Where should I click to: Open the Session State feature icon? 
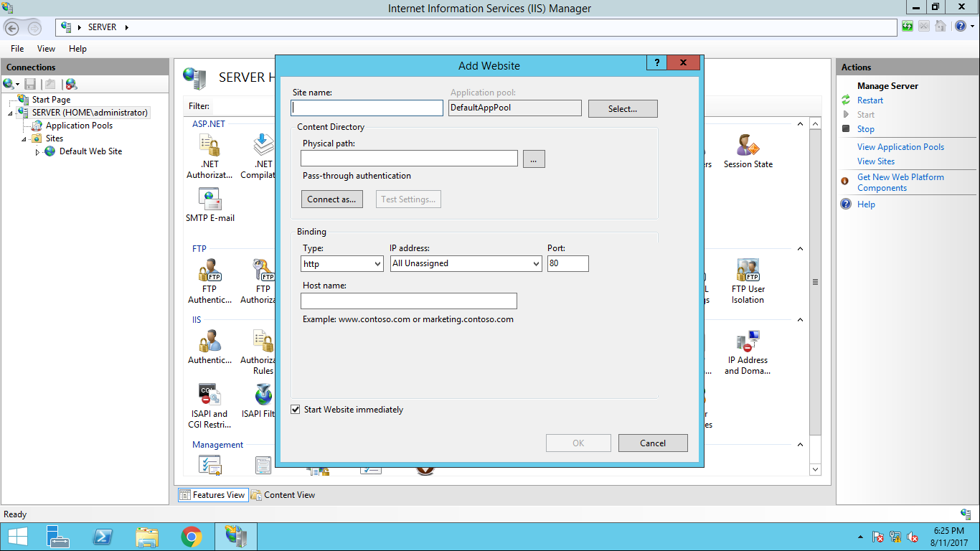point(748,145)
